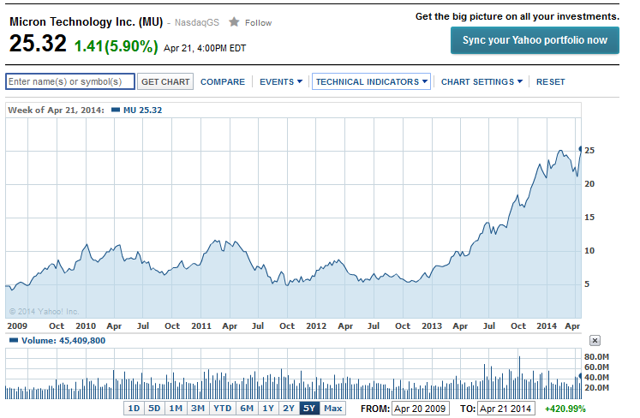This screenshot has height=418, width=640.
Task: Click the MU blue legend marker
Action: tap(116, 110)
